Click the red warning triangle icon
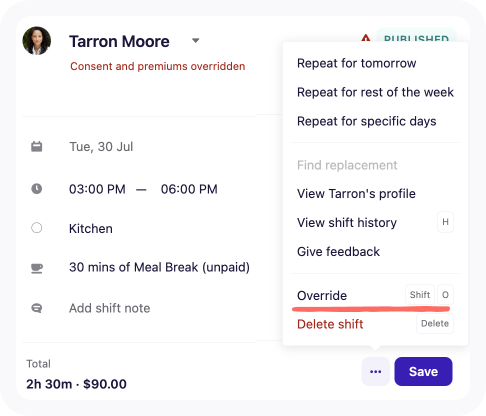This screenshot has width=486, height=416. 366,38
